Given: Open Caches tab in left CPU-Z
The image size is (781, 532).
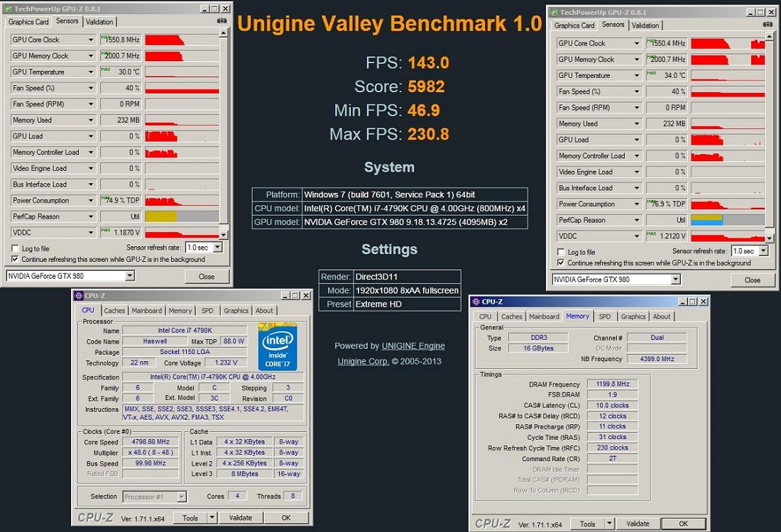Looking at the screenshot, I should (x=114, y=311).
